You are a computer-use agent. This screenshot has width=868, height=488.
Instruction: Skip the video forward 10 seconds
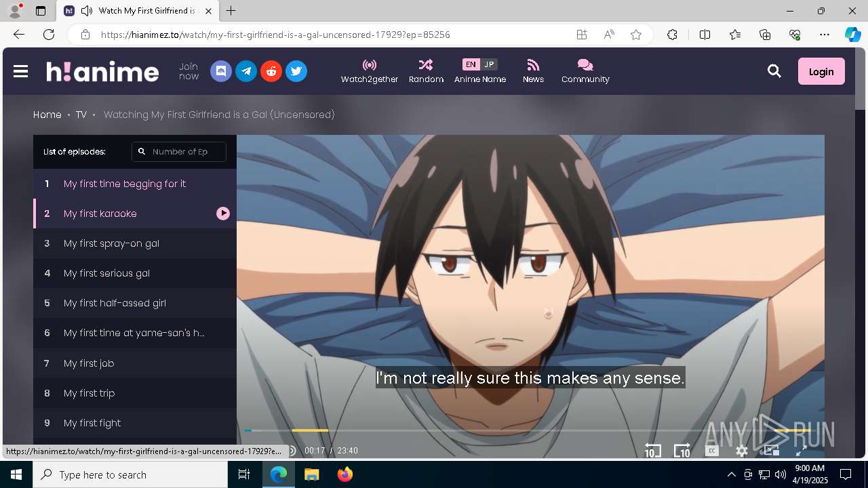(x=682, y=451)
